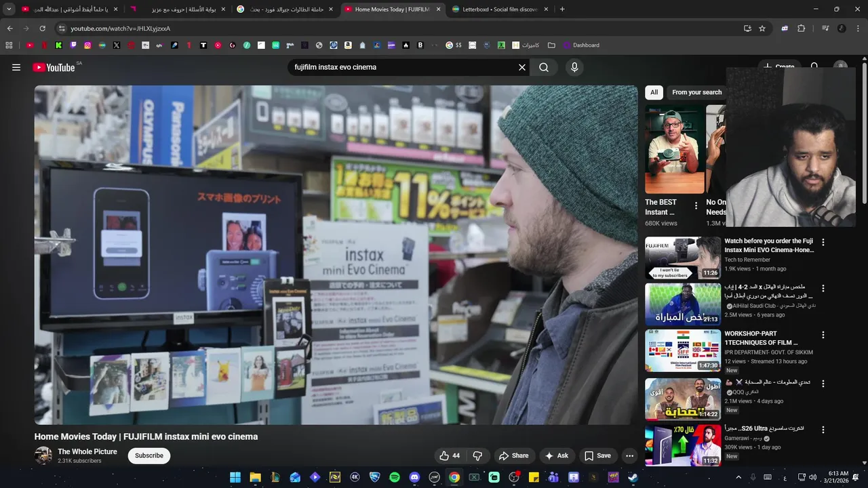Play the S26 Ultra video thumbnail
Image resolution: width=868 pixels, height=488 pixels.
[683, 445]
